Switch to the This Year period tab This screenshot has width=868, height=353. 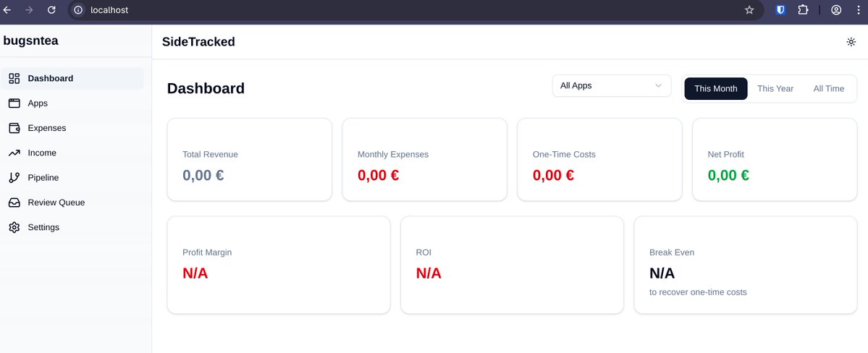pyautogui.click(x=775, y=88)
